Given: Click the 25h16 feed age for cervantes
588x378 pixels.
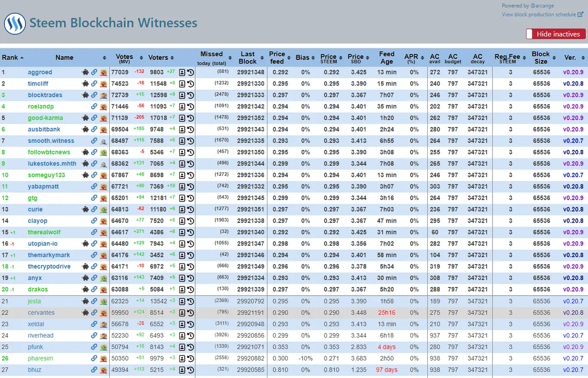Looking at the screenshot, I should 387,313.
